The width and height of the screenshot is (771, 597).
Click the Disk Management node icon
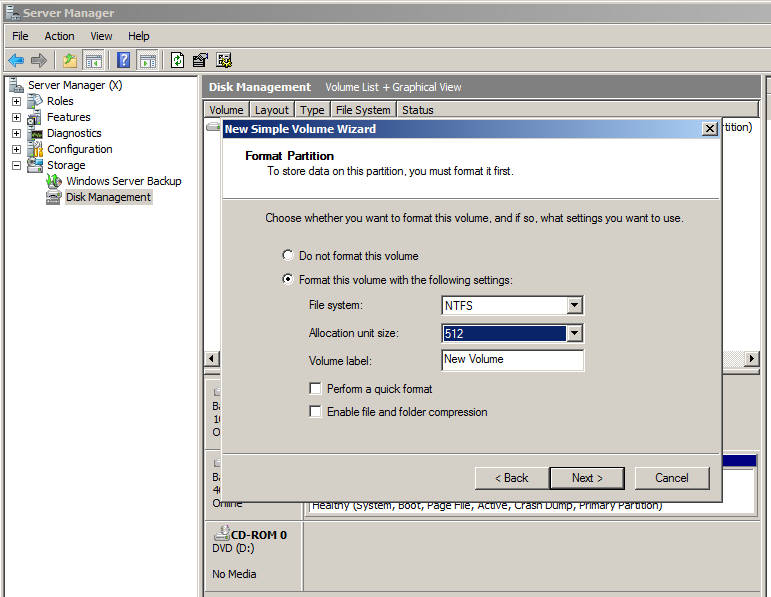pyautogui.click(x=54, y=197)
